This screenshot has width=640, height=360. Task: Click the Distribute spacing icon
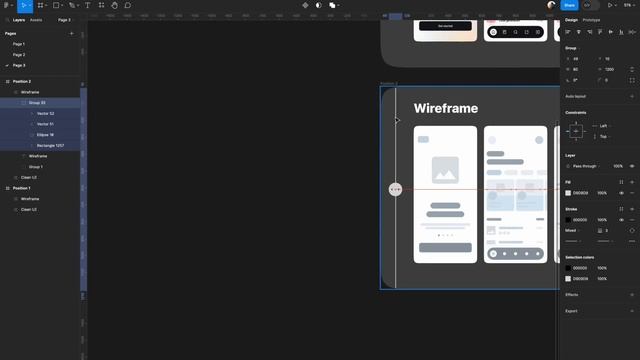click(x=632, y=32)
